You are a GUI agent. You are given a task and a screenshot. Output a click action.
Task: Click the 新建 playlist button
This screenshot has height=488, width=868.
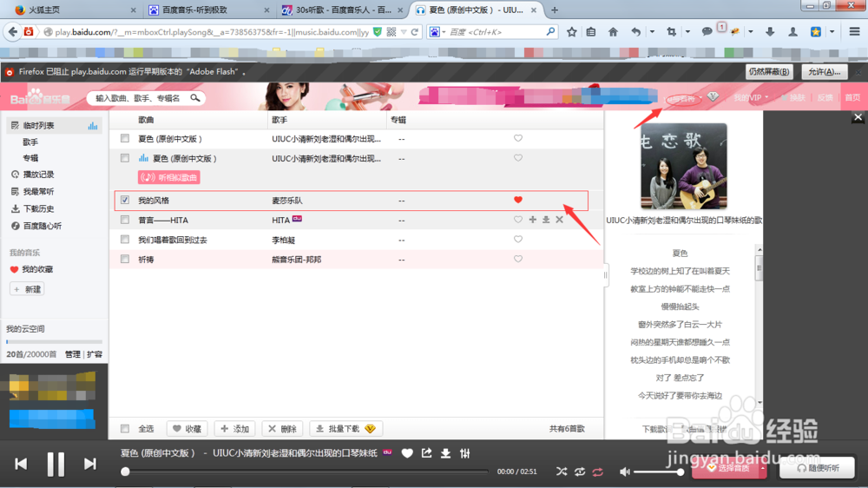point(27,289)
